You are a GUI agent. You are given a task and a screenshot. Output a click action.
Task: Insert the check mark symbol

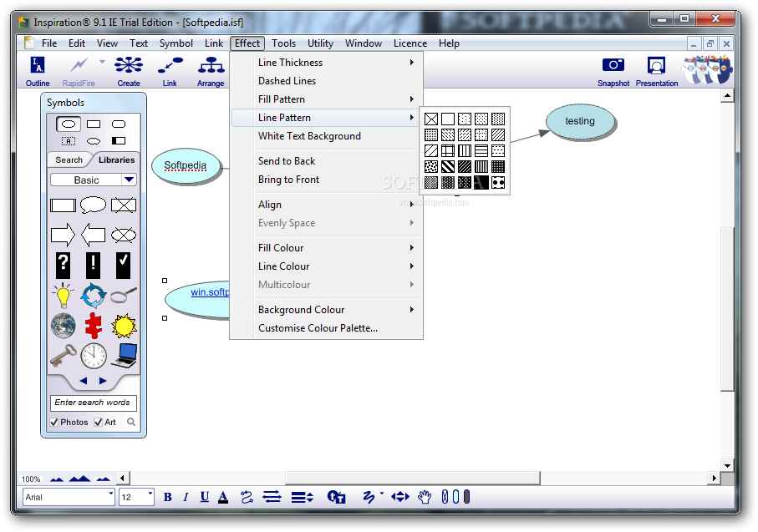coord(124,266)
